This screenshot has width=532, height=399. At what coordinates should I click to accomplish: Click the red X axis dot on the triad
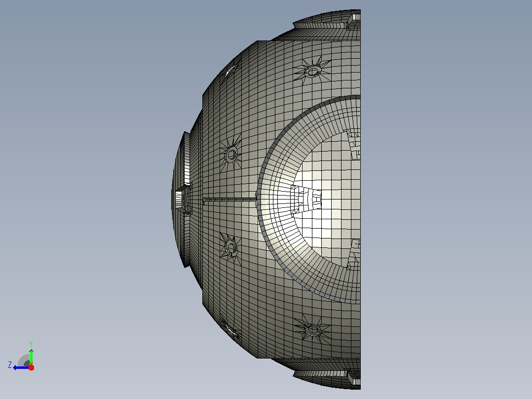(x=31, y=367)
